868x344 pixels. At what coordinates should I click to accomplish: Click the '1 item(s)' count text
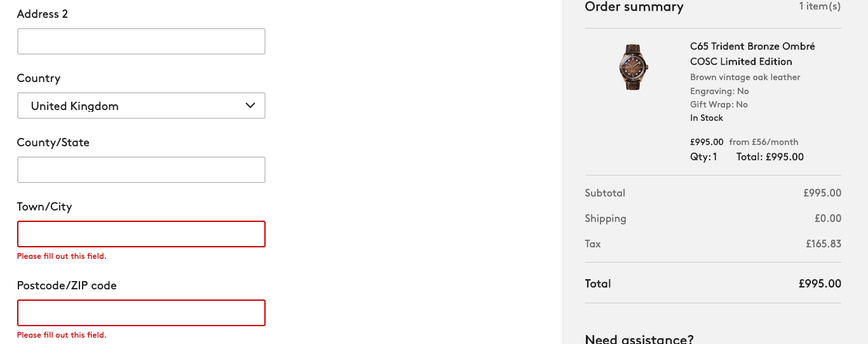820,6
